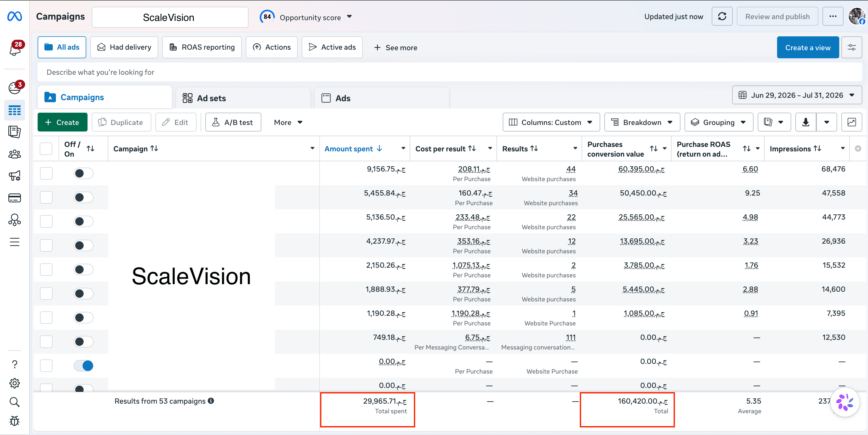Open Audiences people icon in sidebar
The width and height of the screenshot is (868, 435).
click(x=14, y=154)
